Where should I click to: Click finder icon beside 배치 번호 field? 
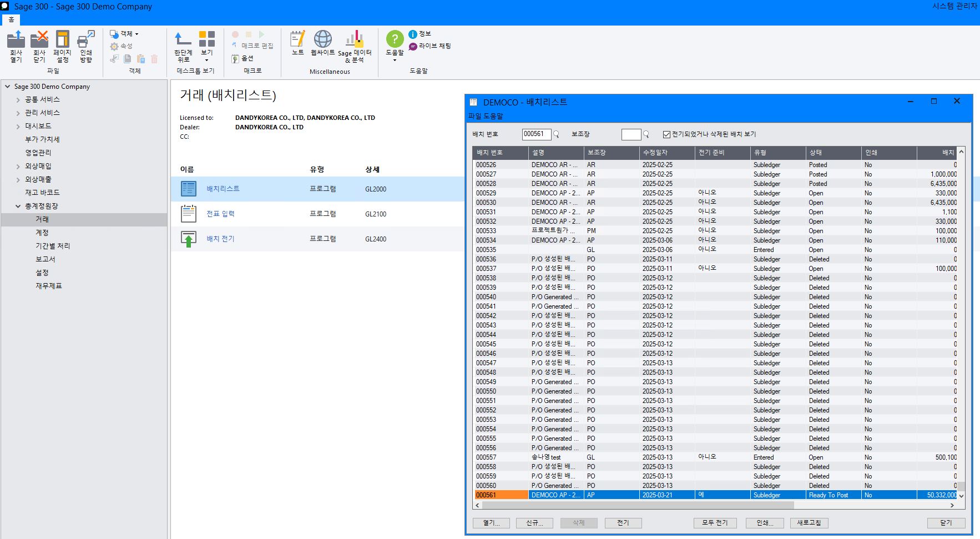pos(557,134)
